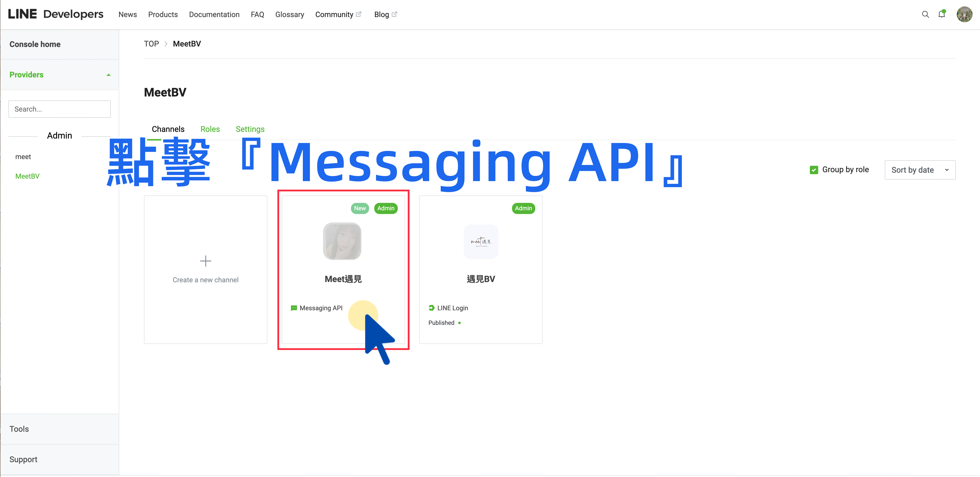This screenshot has width=980, height=477.
Task: Select the meet provider in sidebar
Action: 23,157
